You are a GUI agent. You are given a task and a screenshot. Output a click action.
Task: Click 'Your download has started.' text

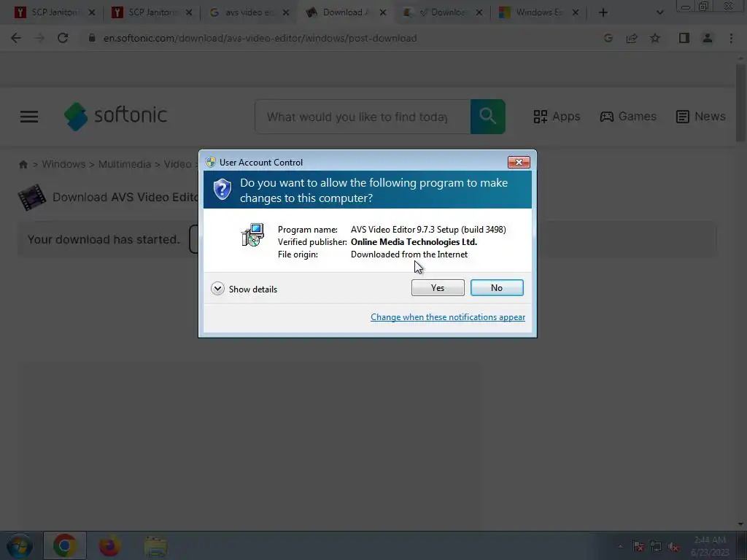104,239
